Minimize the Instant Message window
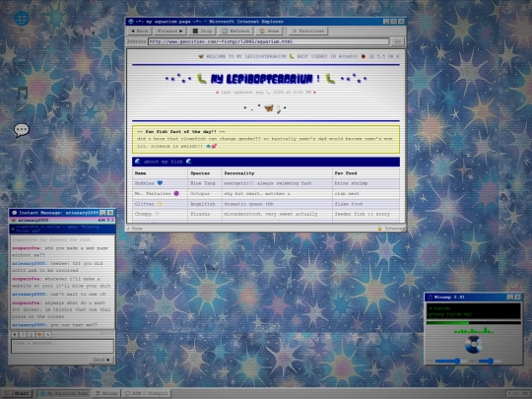This screenshot has width=532, height=399. click(102, 213)
